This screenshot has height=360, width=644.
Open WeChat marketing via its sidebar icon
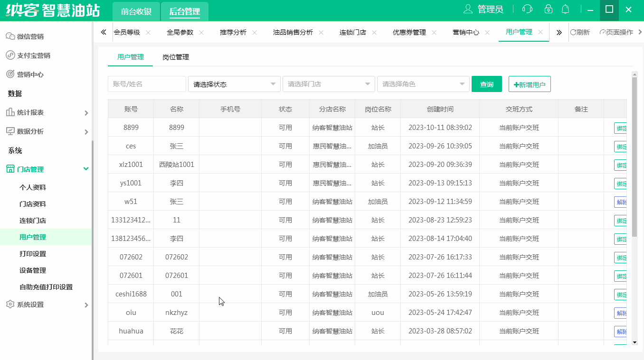click(x=10, y=36)
